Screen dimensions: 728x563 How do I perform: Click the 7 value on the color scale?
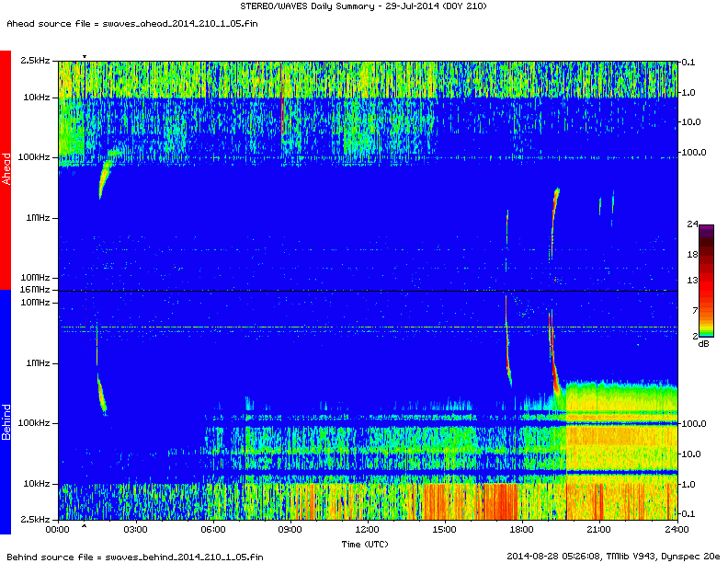pyautogui.click(x=695, y=310)
